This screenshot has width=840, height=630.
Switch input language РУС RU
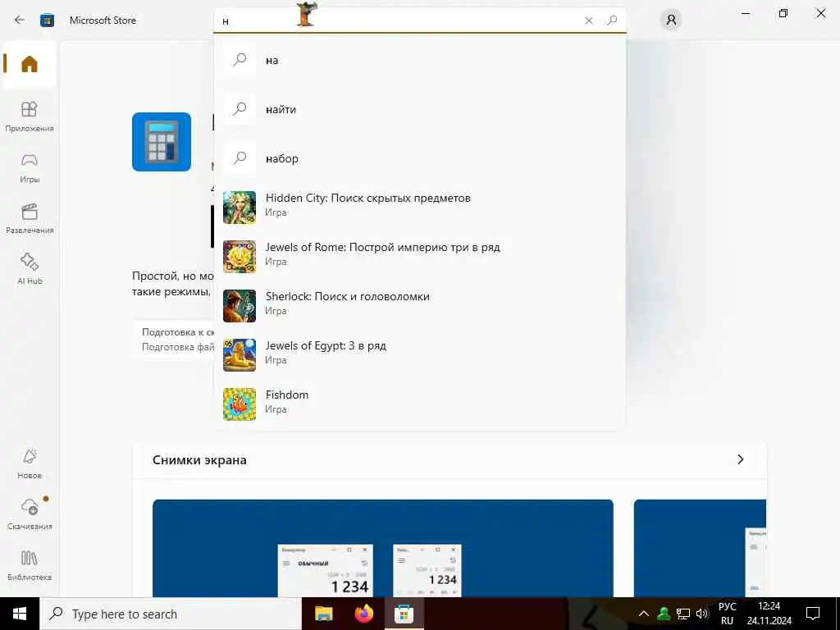pyautogui.click(x=727, y=614)
